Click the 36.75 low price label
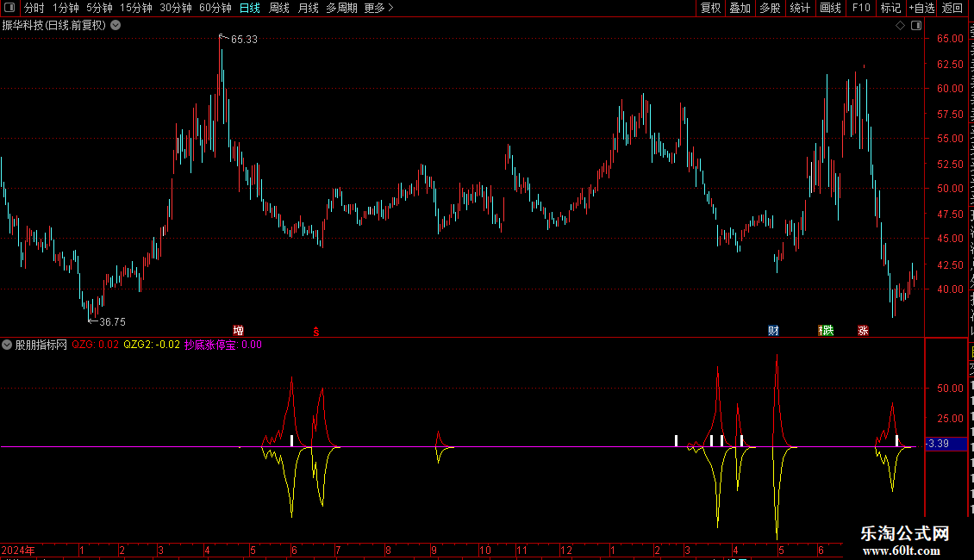 coord(112,321)
